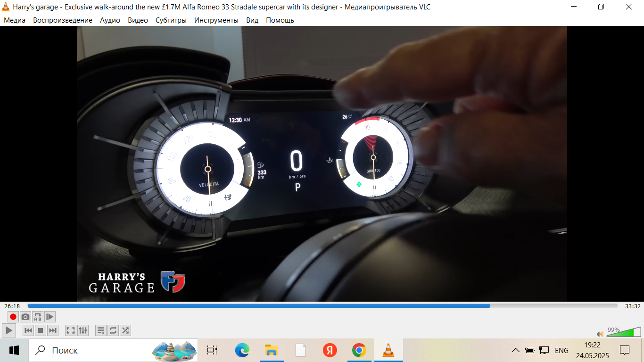Click the frame-by-frame step button
The width and height of the screenshot is (644, 362).
coord(50,317)
